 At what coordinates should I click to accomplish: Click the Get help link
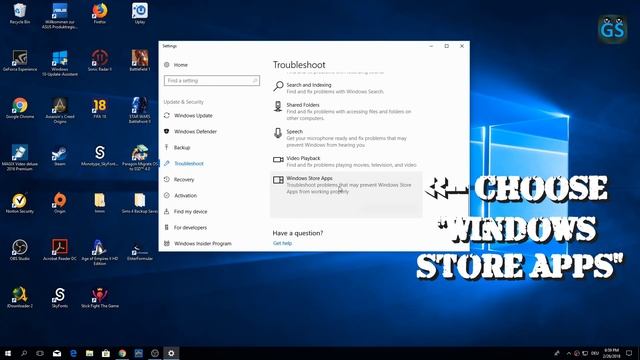click(x=282, y=243)
